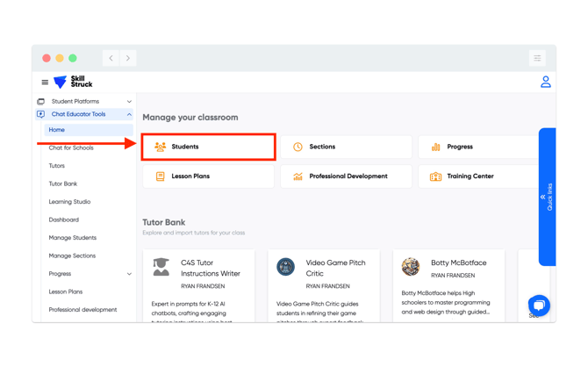Click the Progress bar chart icon
588x367 pixels.
pos(435,147)
